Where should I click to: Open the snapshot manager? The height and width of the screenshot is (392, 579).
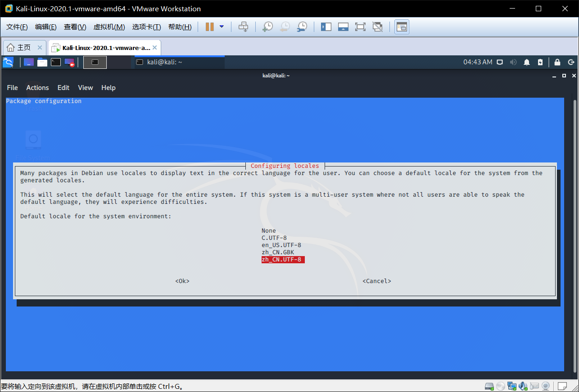click(302, 27)
